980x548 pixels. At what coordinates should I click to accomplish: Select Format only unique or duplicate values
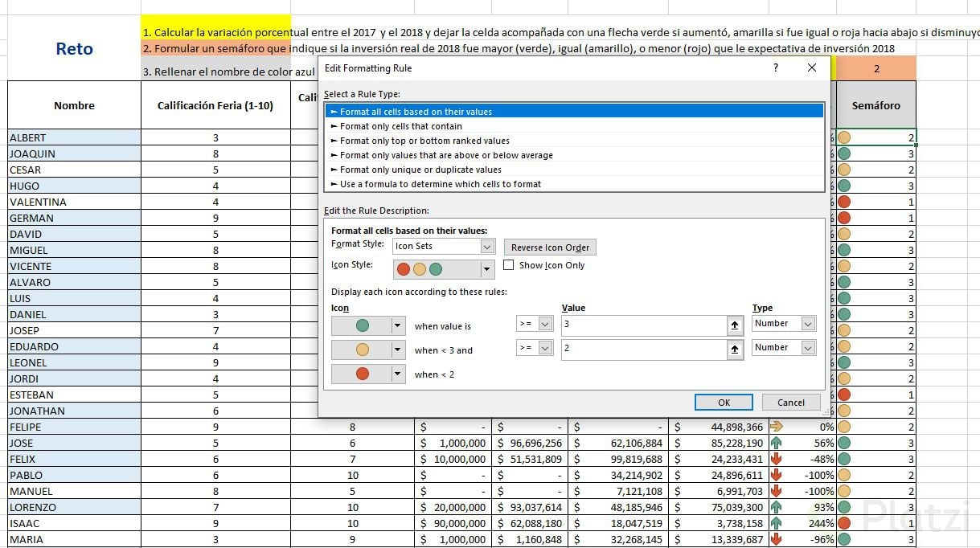574,170
